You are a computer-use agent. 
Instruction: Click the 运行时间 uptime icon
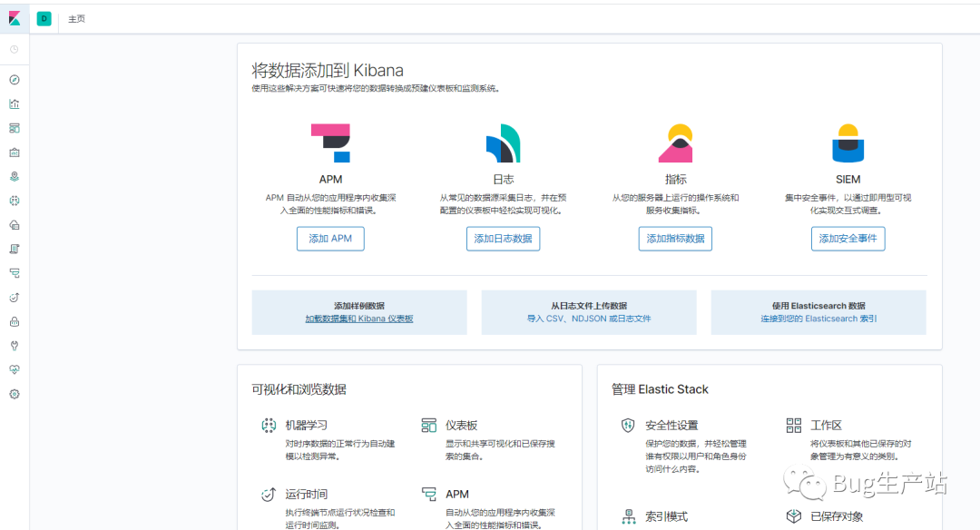tap(269, 495)
